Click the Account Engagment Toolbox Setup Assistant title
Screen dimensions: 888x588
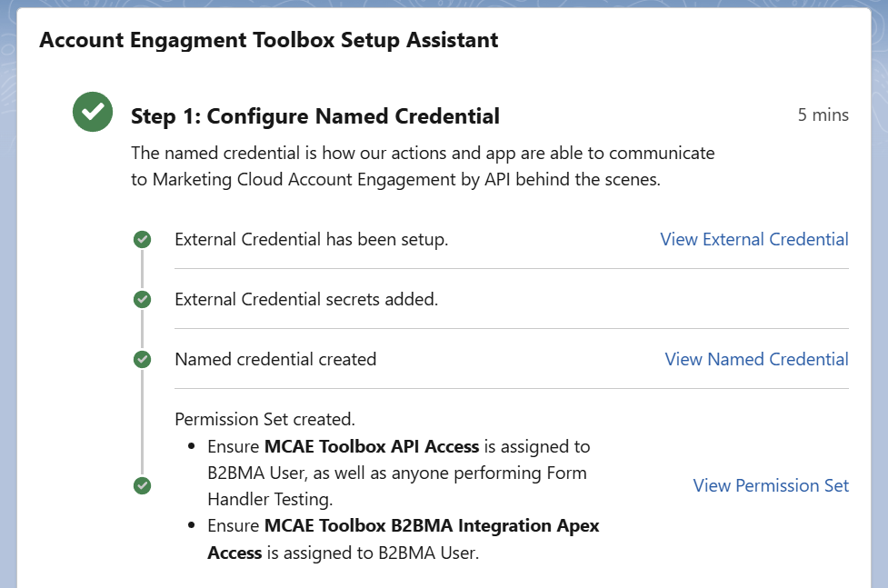(269, 40)
